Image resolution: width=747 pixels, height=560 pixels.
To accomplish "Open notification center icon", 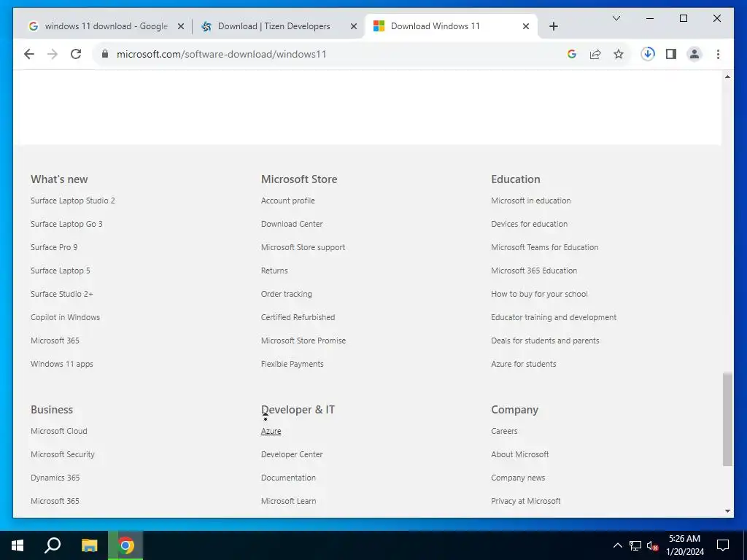I will pos(723,545).
